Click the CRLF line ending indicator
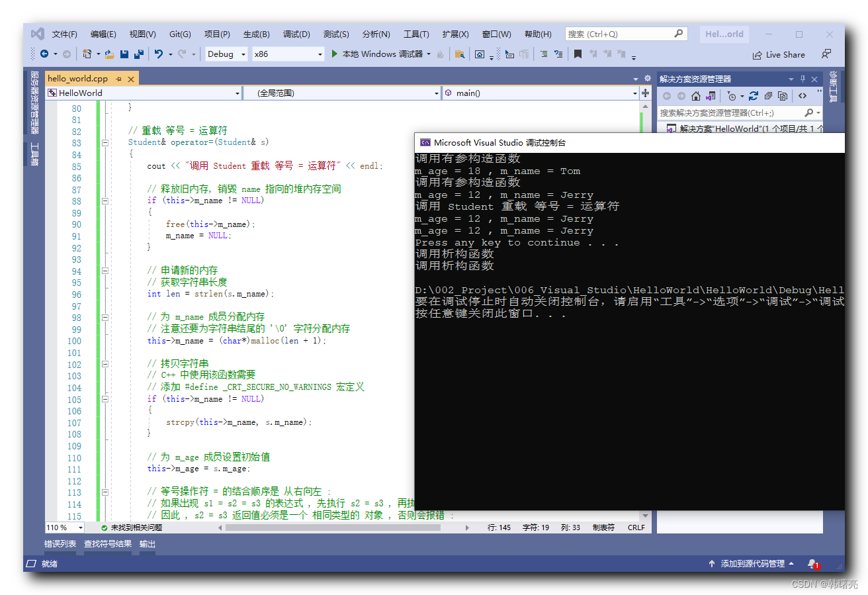This screenshot has width=868, height=595. tap(636, 527)
